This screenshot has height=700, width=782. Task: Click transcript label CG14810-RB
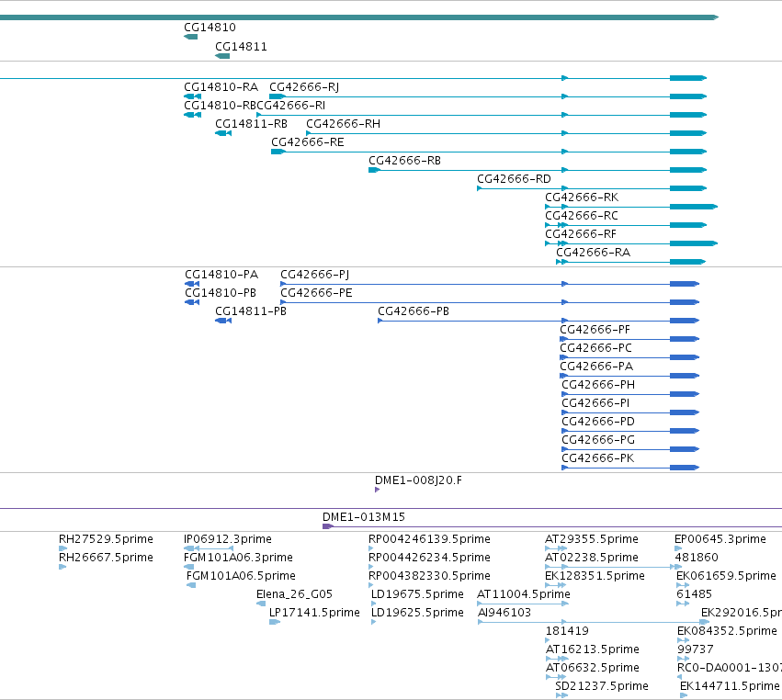click(220, 106)
